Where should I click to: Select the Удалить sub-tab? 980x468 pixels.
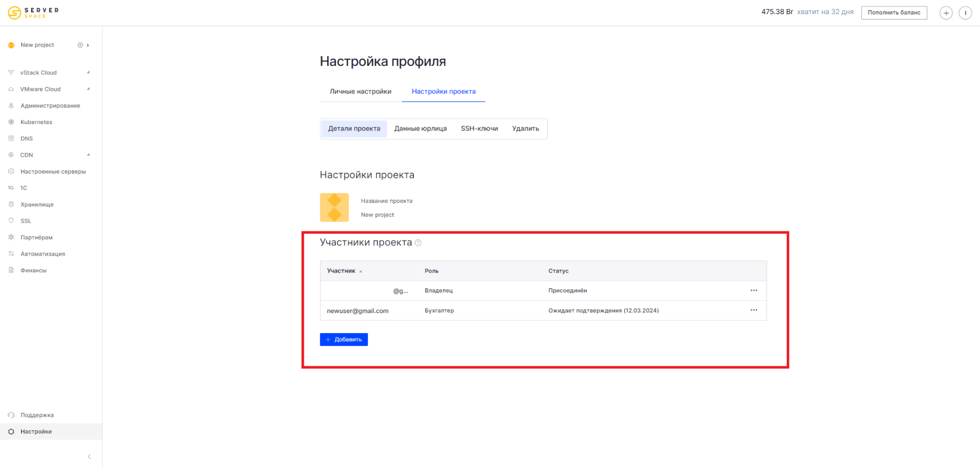point(525,129)
